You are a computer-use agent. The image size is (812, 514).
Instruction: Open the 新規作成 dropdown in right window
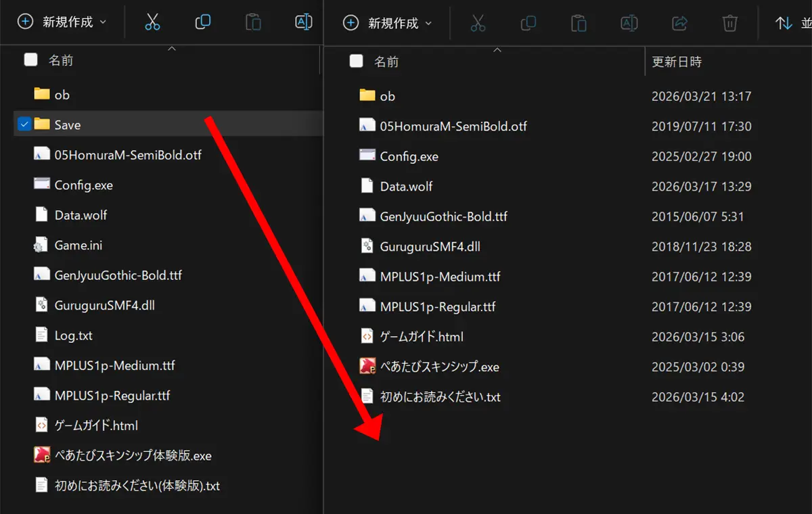pos(388,24)
